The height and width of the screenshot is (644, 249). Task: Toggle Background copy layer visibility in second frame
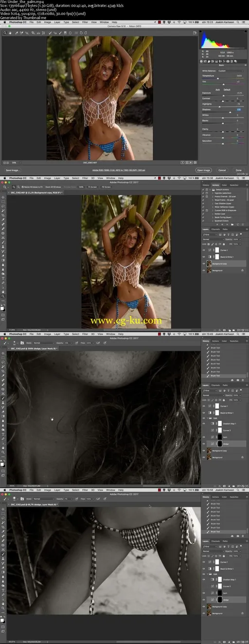click(204, 264)
